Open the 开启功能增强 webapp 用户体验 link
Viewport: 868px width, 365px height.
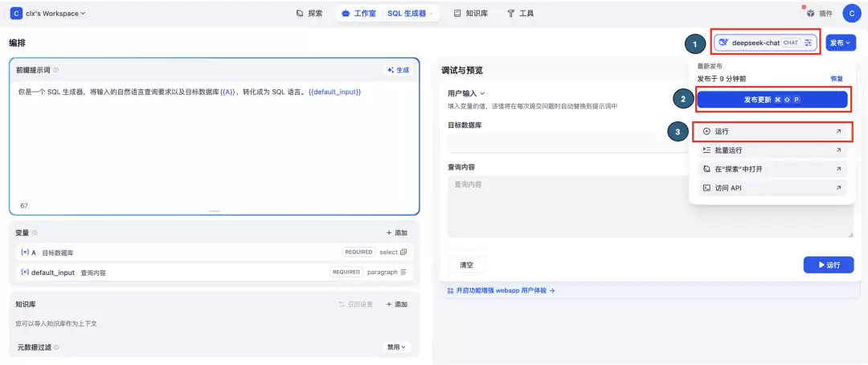[501, 290]
